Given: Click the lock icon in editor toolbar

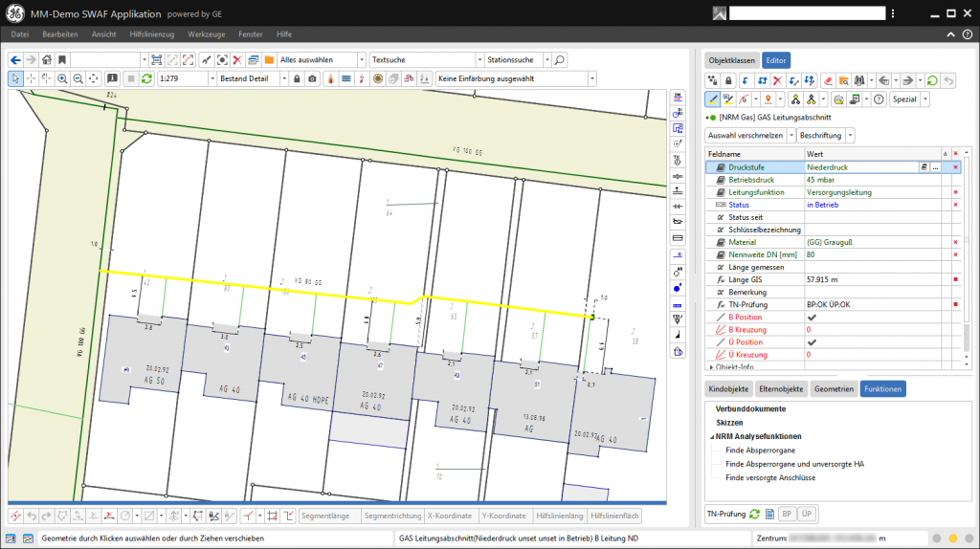Looking at the screenshot, I should point(729,80).
